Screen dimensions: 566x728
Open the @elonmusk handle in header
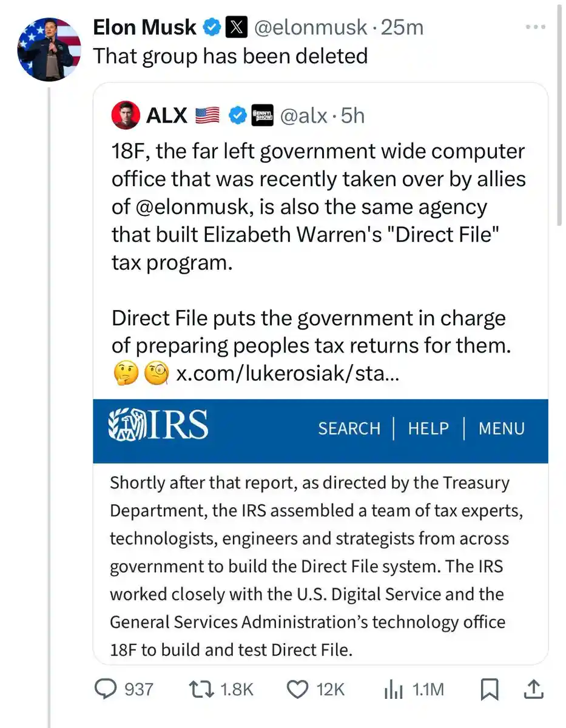click(309, 27)
